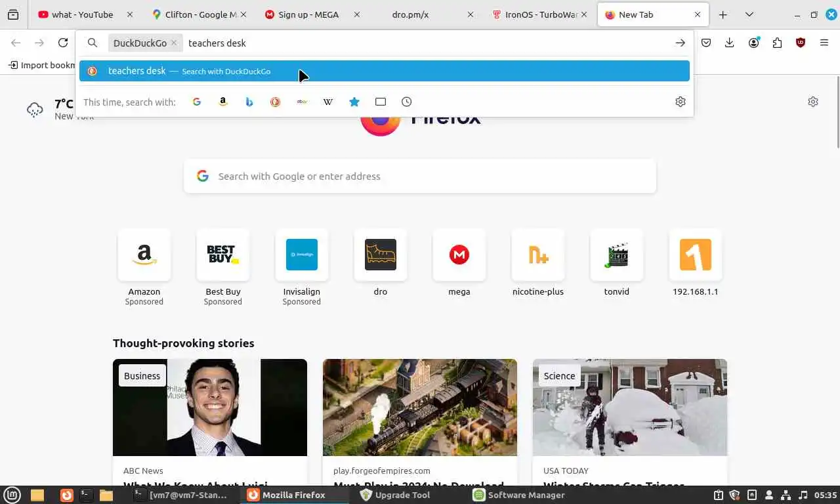The width and height of the screenshot is (840, 504).
Task: Search with Bing one-off engine icon
Action: pyautogui.click(x=249, y=102)
